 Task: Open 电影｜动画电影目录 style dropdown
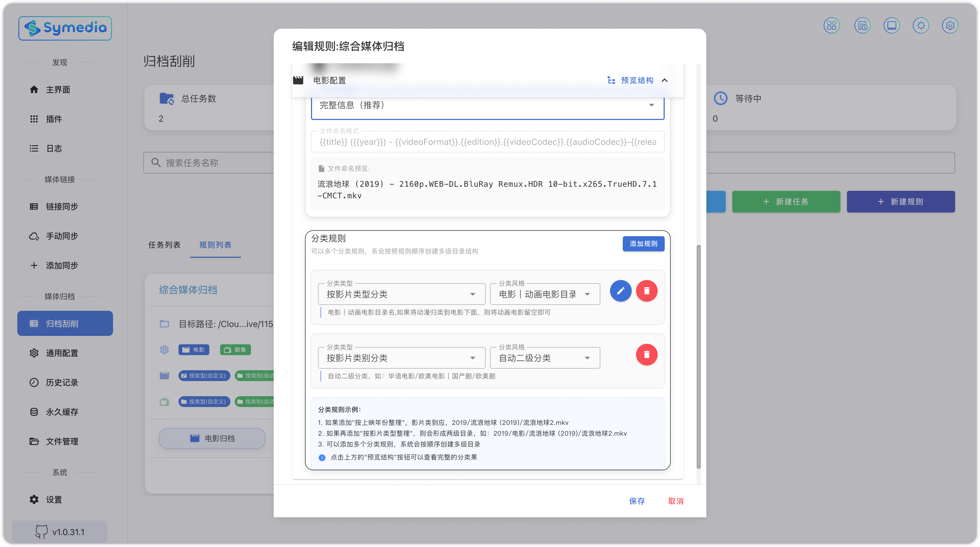pos(545,294)
